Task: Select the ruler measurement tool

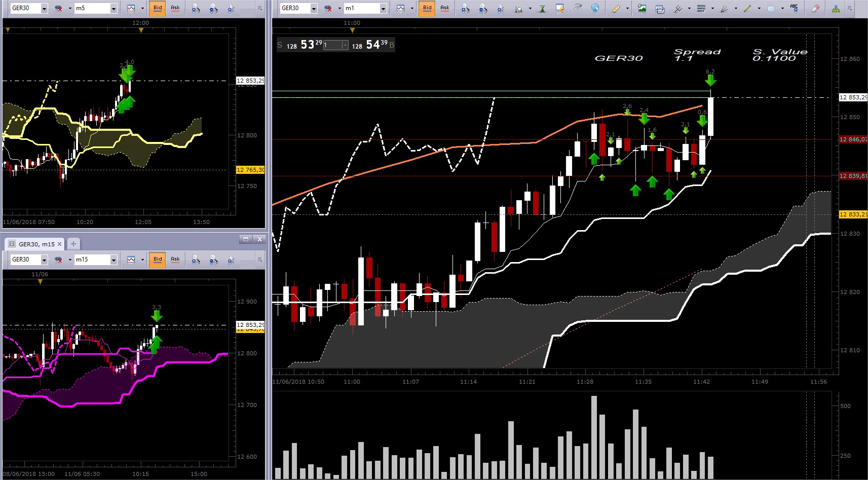Action: [x=616, y=8]
